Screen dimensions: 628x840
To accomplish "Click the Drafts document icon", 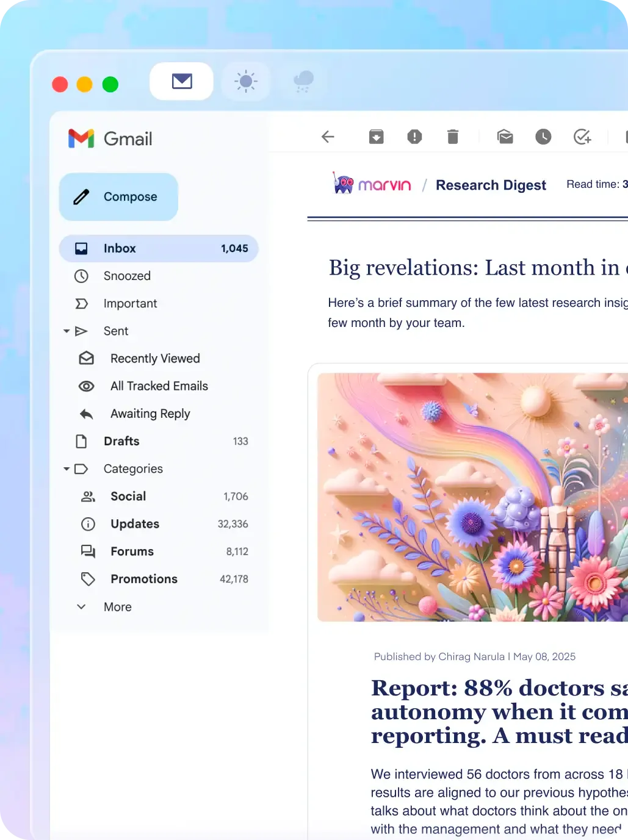I will pyautogui.click(x=81, y=441).
